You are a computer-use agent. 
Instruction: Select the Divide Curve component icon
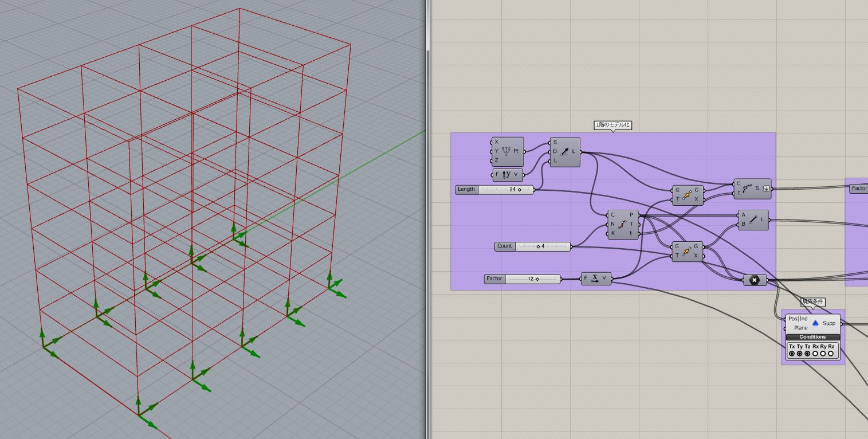tap(622, 224)
